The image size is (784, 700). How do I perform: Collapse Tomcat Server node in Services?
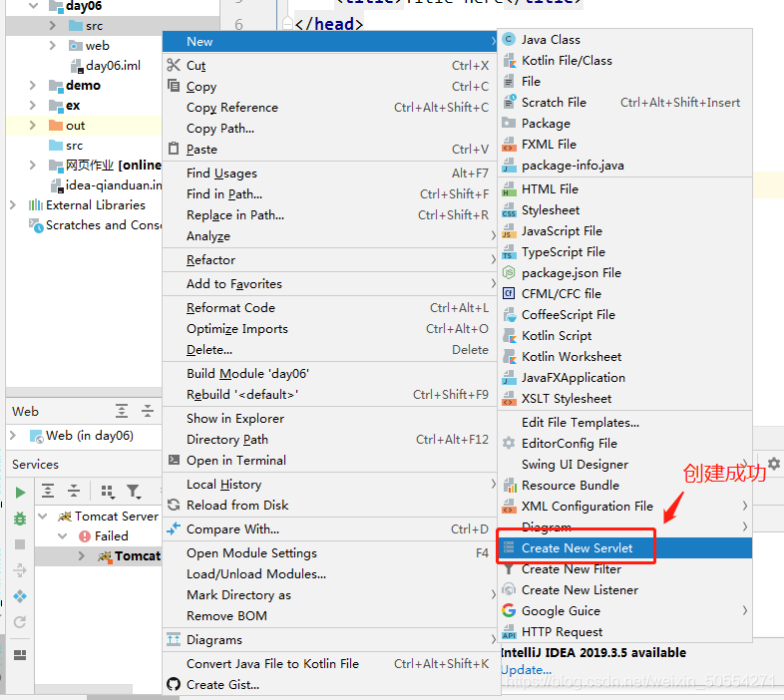[43, 517]
